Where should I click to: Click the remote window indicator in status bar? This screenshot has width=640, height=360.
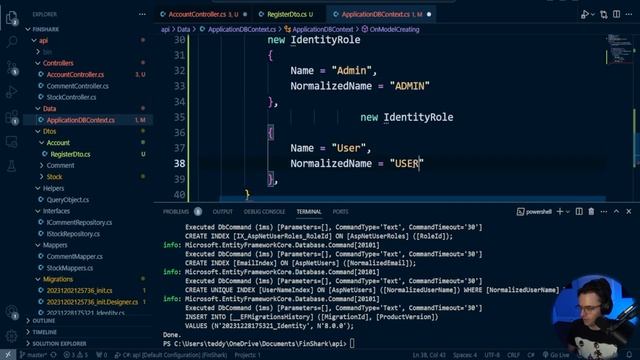tap(8, 355)
